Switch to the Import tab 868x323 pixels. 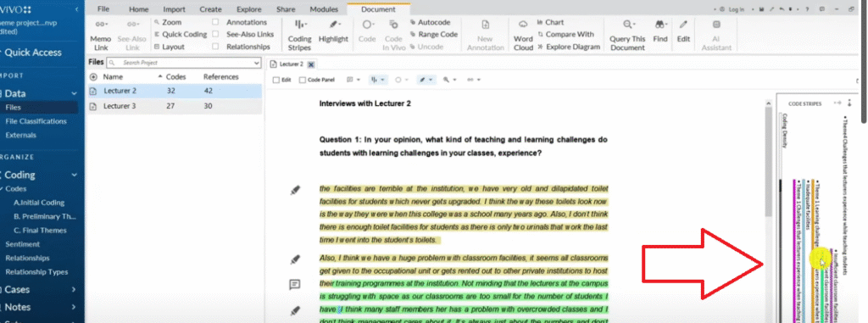tap(174, 9)
